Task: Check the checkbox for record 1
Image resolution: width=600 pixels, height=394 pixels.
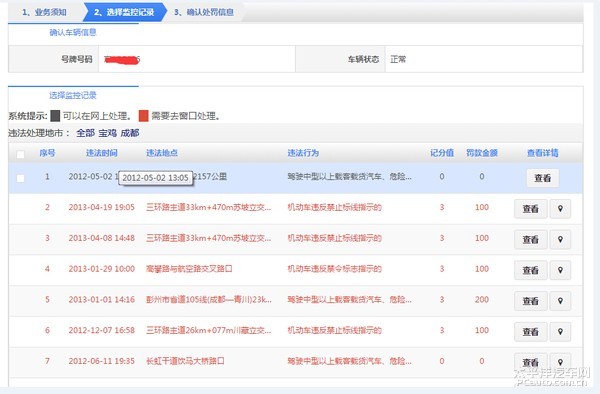Action: 20,178
